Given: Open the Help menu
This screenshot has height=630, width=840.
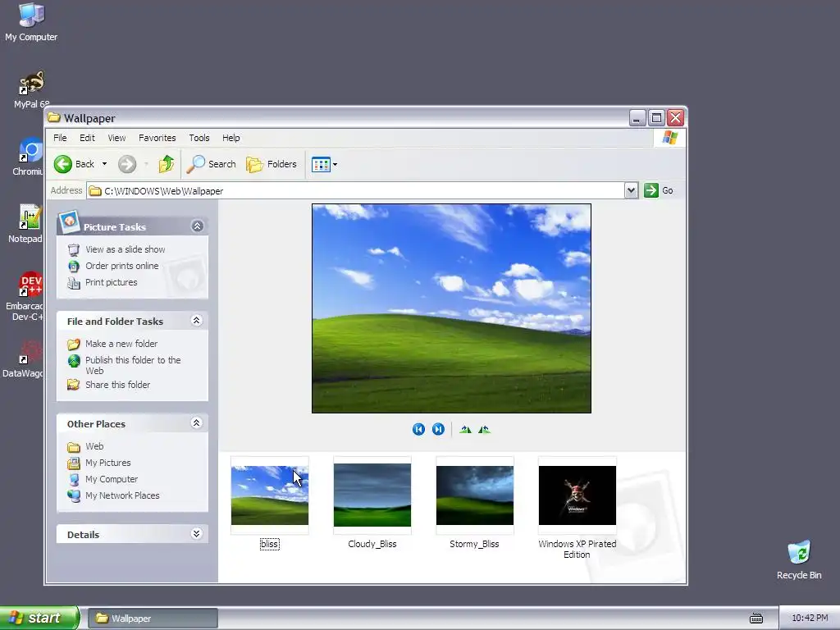Looking at the screenshot, I should (x=231, y=138).
